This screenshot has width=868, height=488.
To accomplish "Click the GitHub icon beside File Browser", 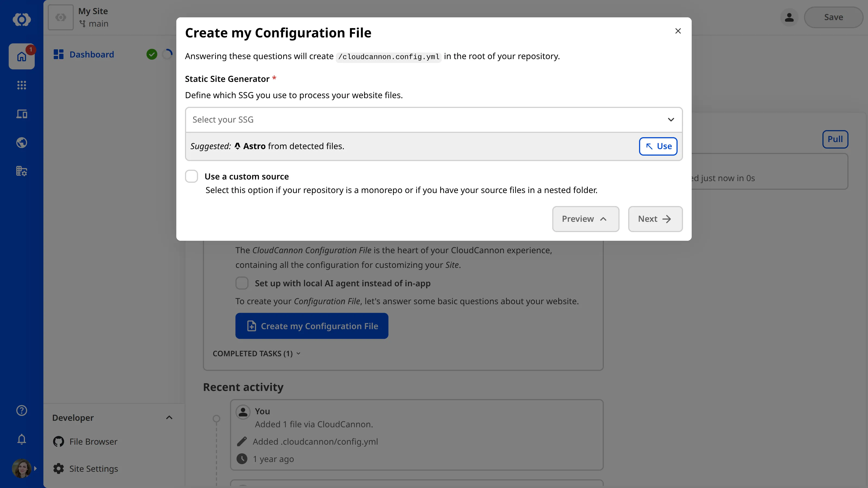I will click(x=59, y=442).
